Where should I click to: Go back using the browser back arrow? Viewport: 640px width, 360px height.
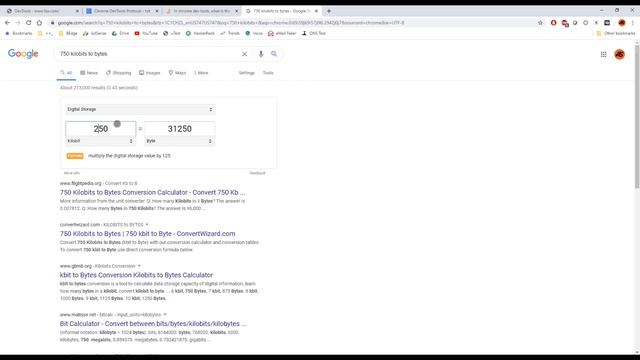tap(7, 23)
